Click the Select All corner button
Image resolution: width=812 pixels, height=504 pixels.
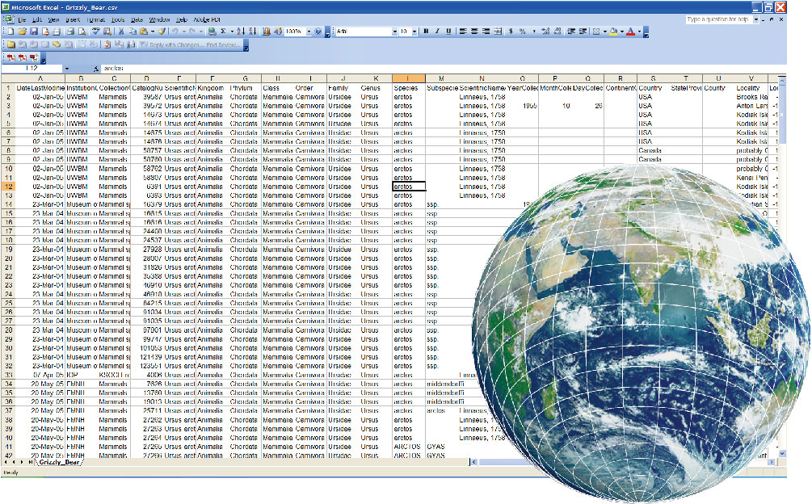[8, 78]
